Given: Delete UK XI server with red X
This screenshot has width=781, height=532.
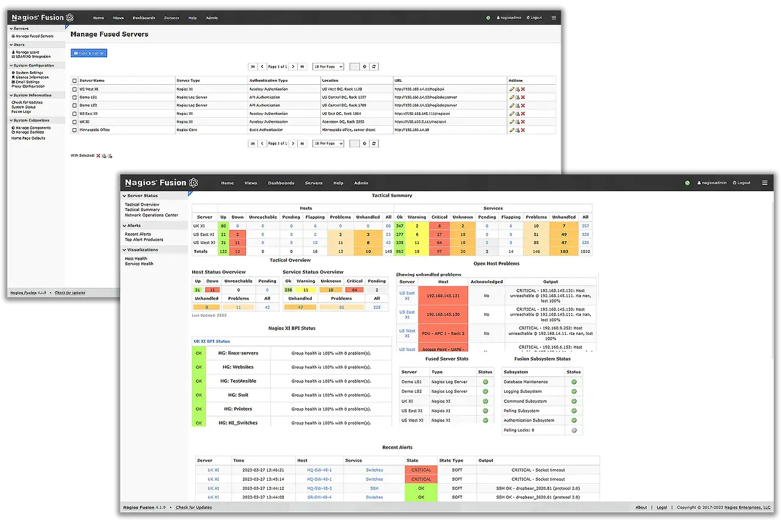Looking at the screenshot, I should tap(523, 121).
